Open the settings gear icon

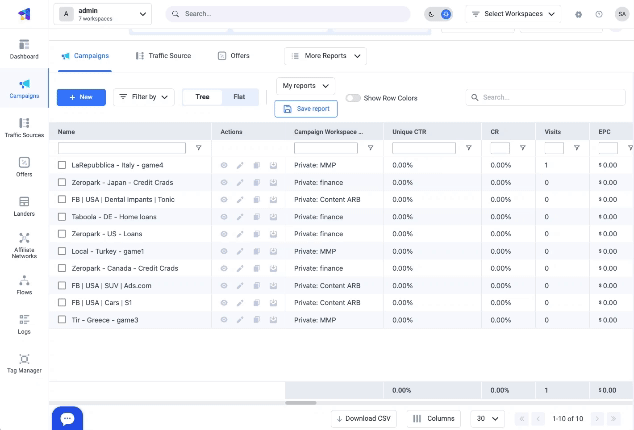pos(579,14)
